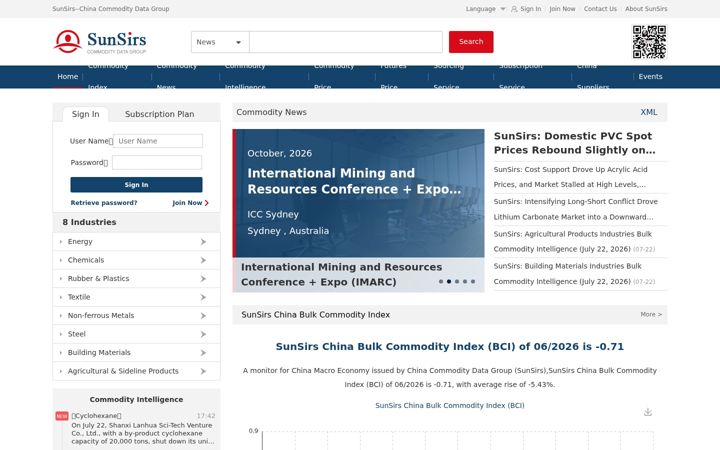Expand Agricultural & Sideline Products chevron

[203, 371]
